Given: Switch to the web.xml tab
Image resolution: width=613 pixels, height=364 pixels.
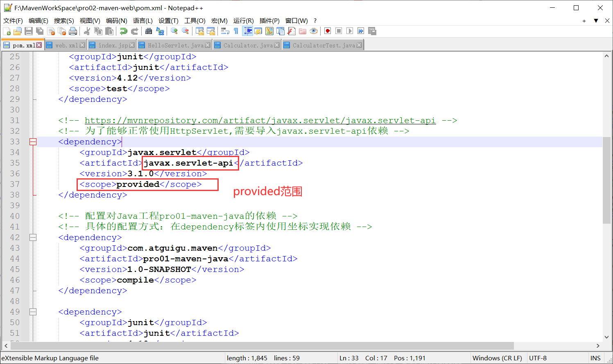Looking at the screenshot, I should click(66, 45).
